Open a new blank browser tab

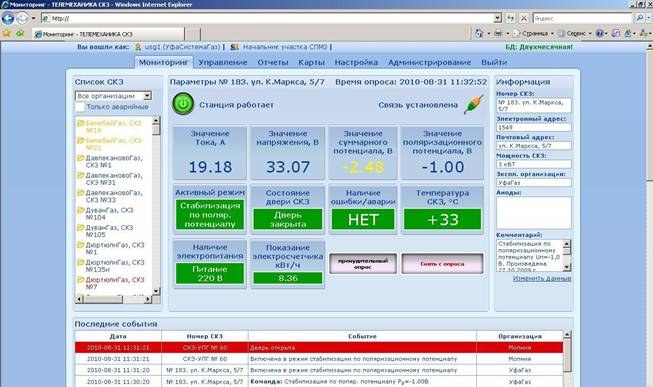pyautogui.click(x=193, y=34)
